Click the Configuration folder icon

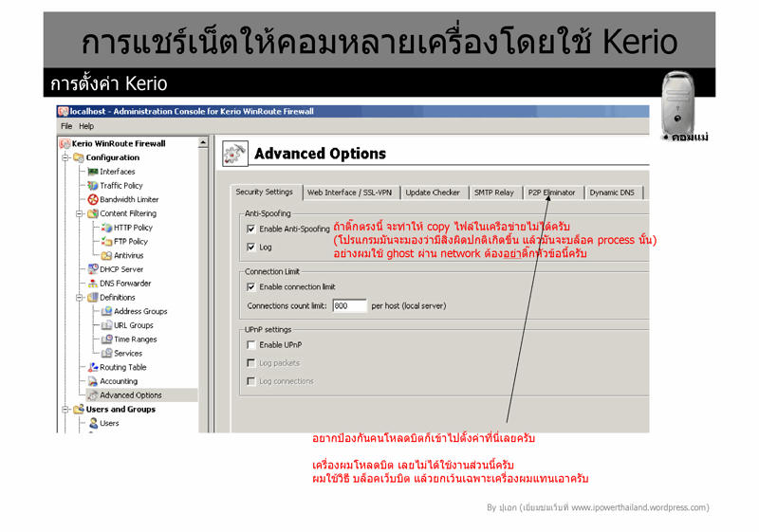79,157
